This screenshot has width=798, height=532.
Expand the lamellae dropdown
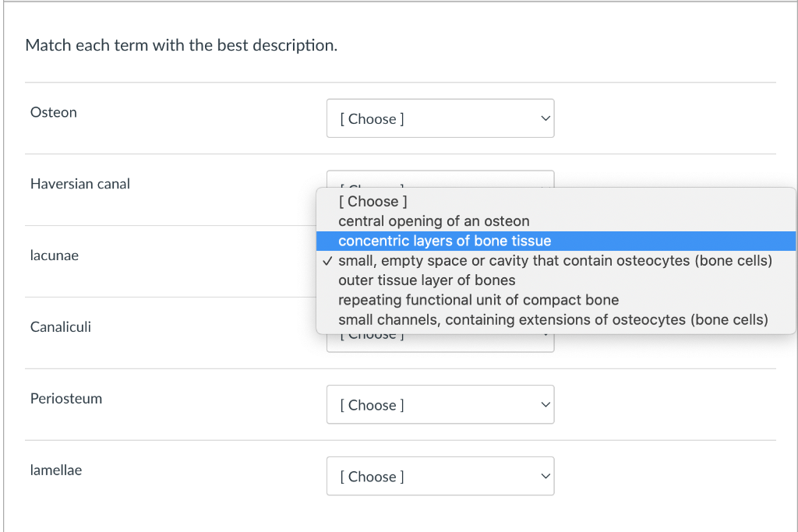pos(440,476)
